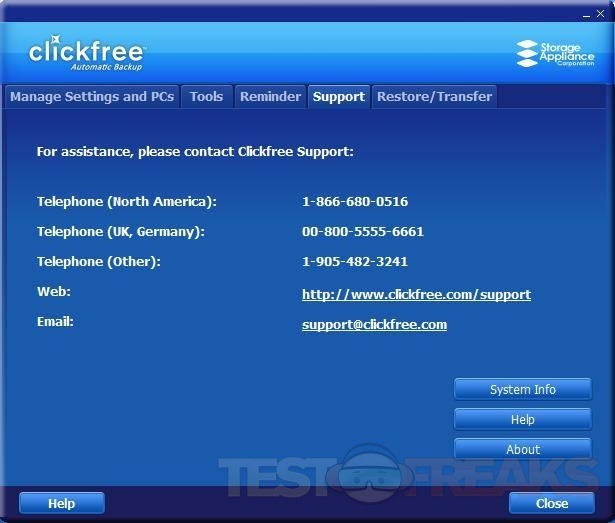615x523 pixels.
Task: Switch to the Tools tab
Action: click(206, 97)
